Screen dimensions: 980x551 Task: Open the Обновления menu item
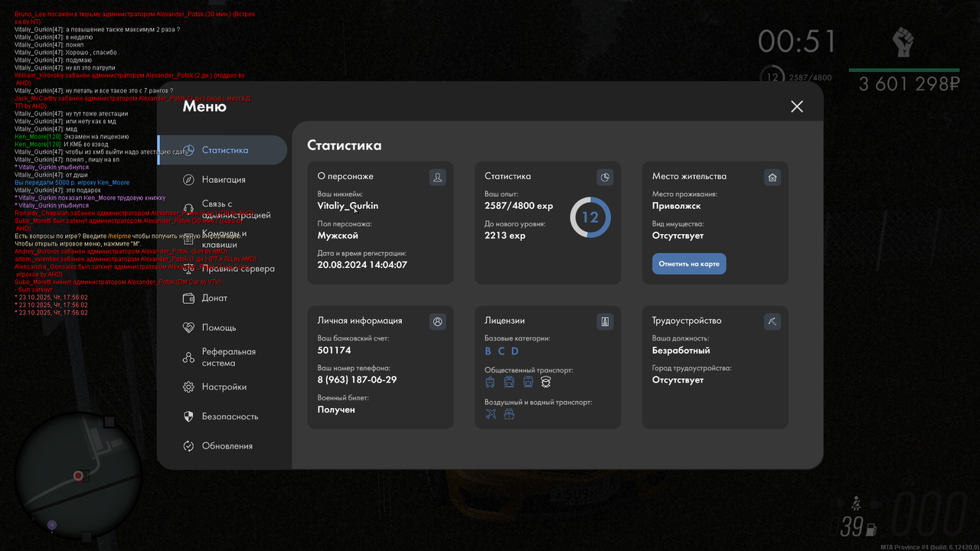click(223, 446)
